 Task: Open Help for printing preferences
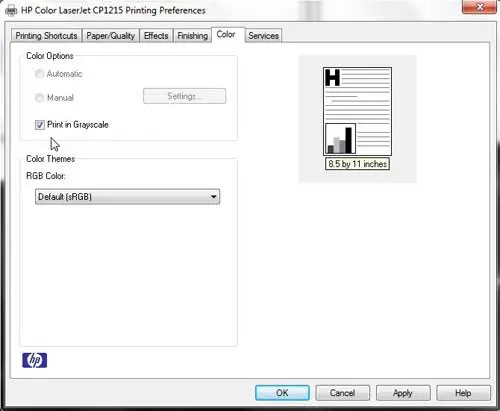(463, 393)
